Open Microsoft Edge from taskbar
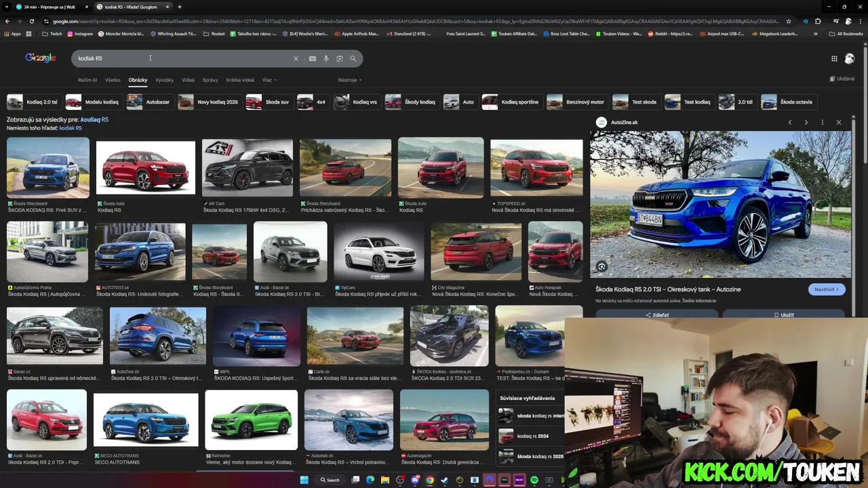This screenshot has width=868, height=488. click(x=370, y=480)
